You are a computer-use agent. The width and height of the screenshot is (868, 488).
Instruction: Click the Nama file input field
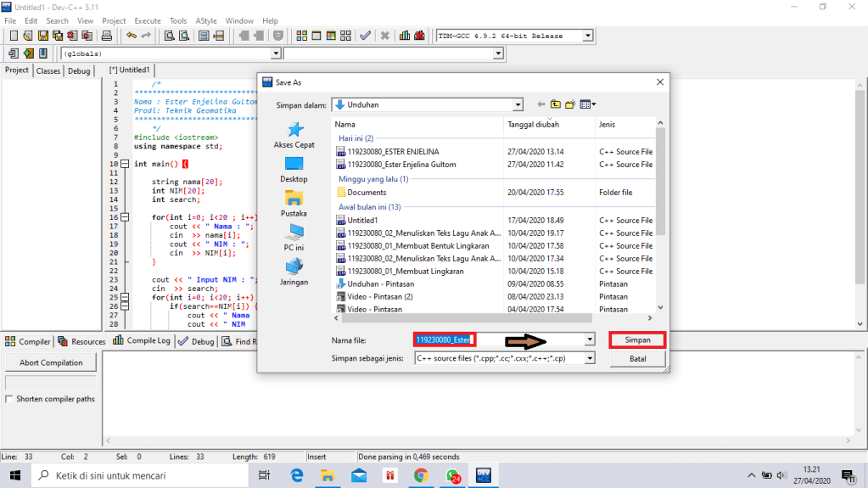(x=499, y=339)
